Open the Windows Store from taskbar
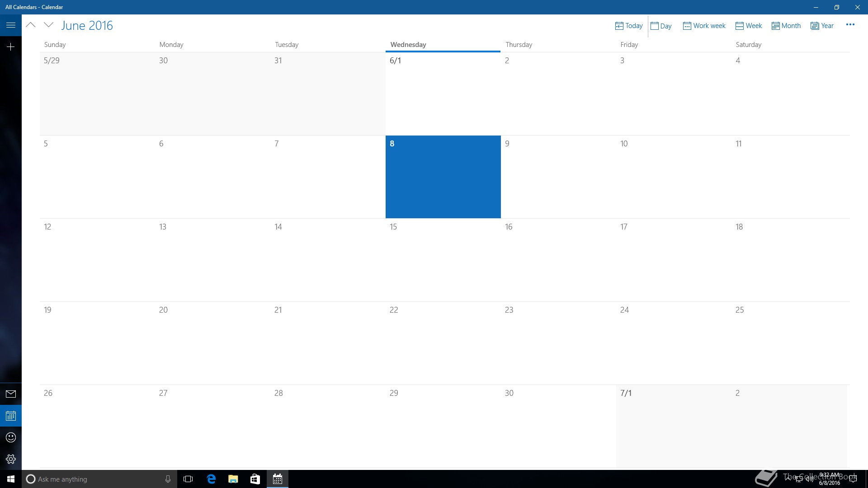The image size is (868, 488). [255, 479]
